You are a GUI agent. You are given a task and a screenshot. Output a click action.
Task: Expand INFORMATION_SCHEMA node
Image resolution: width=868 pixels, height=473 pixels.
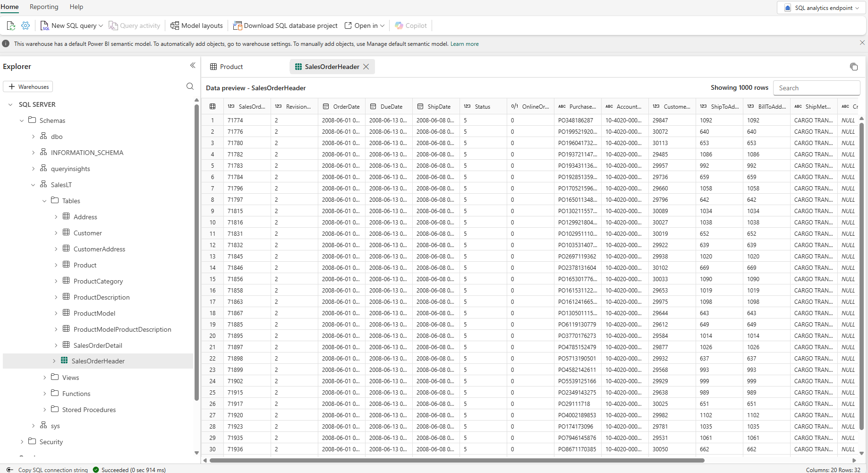pyautogui.click(x=33, y=153)
